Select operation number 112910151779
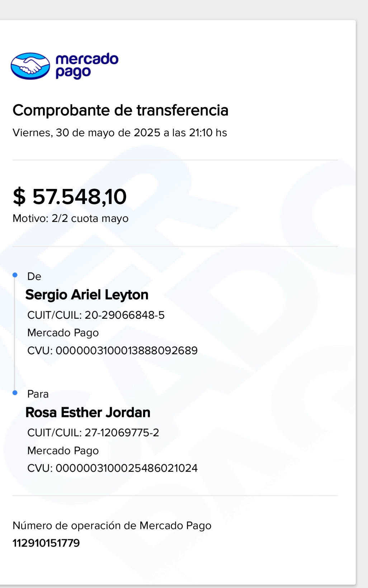This screenshot has height=588, width=368. (46, 543)
